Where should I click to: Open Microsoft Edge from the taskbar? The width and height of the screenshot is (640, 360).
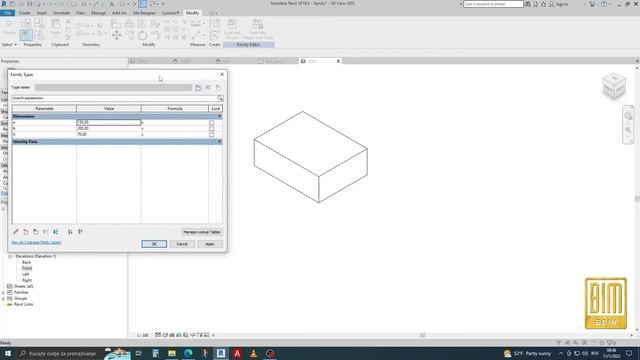click(x=188, y=353)
